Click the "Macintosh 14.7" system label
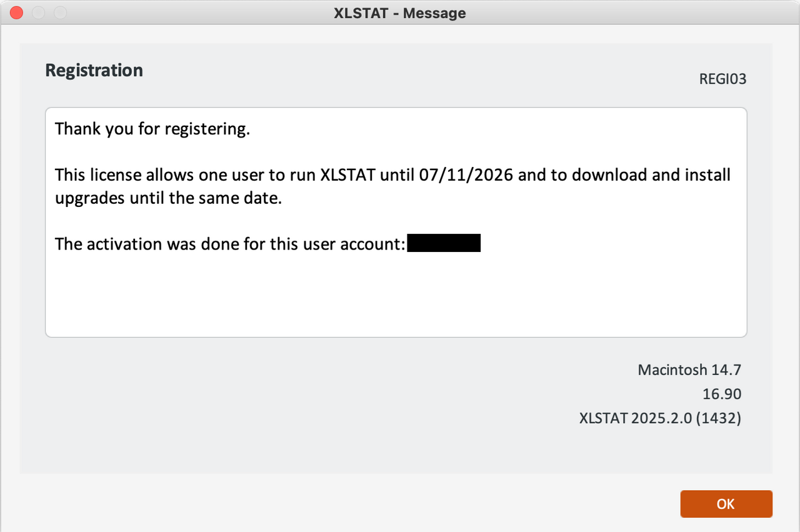Image resolution: width=800 pixels, height=532 pixels. [x=689, y=369]
